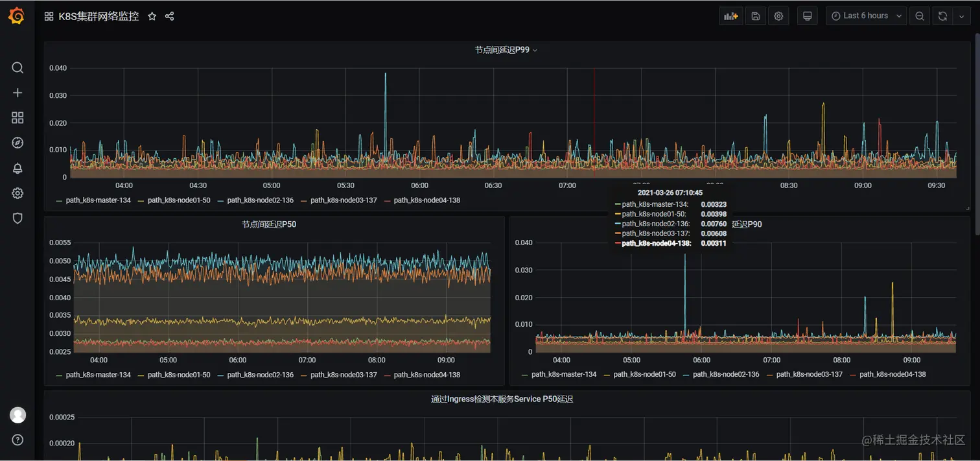Save dashboard with the floppy disk icon
Image resolution: width=980 pixels, height=461 pixels.
755,16
